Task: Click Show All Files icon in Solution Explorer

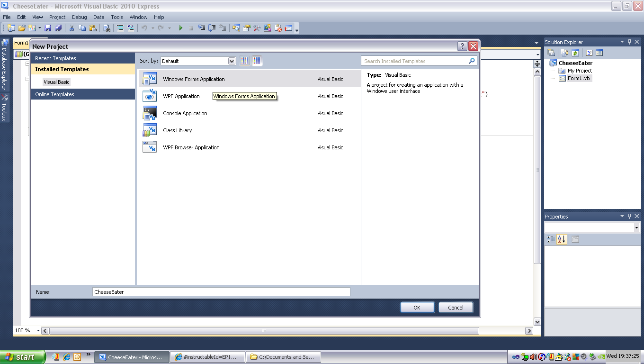Action: click(564, 53)
